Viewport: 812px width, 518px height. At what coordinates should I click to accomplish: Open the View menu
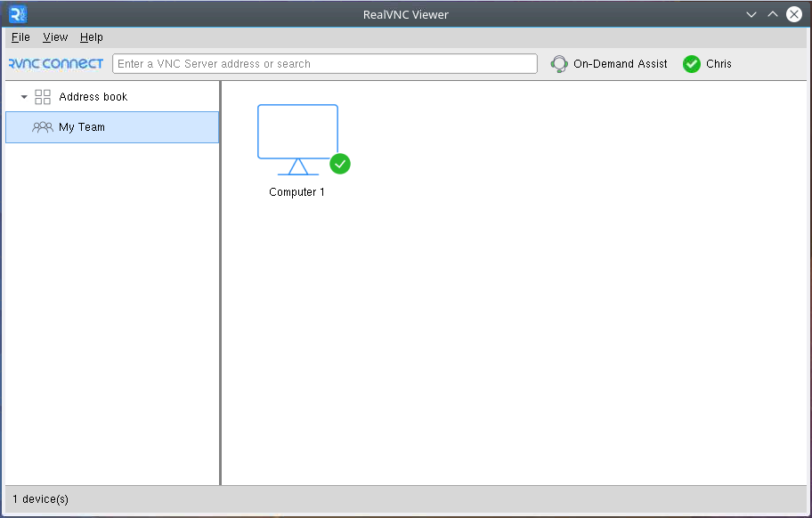pos(55,37)
